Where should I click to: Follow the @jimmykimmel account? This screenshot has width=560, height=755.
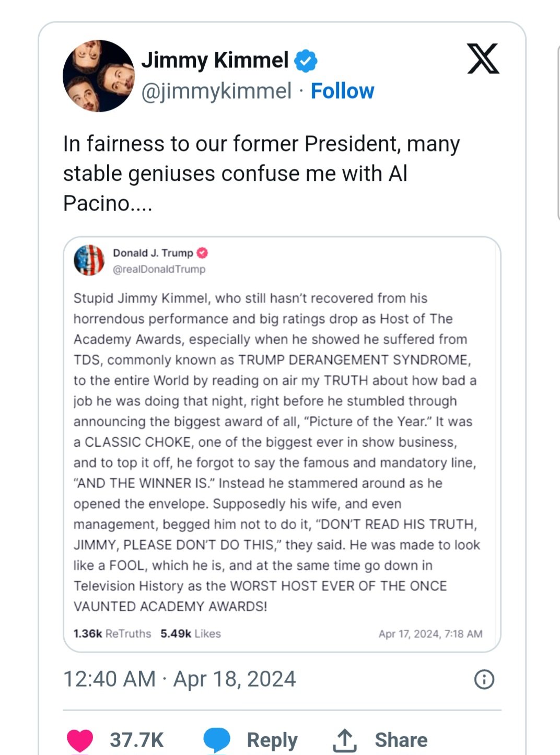(x=342, y=91)
